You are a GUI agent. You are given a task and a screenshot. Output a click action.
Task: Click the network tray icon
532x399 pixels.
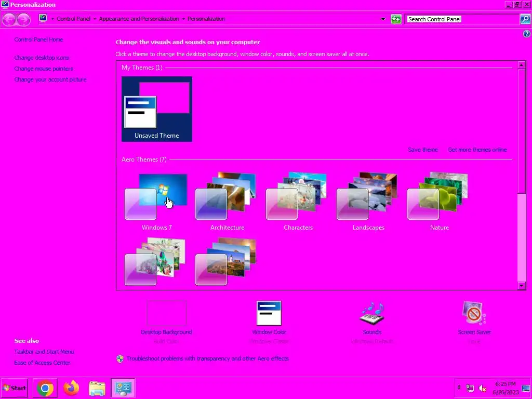pos(470,388)
